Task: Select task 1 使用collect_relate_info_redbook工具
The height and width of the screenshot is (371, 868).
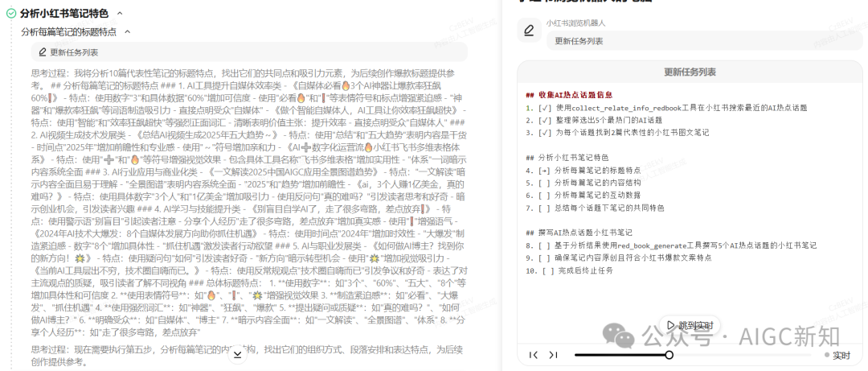Action: pos(667,108)
